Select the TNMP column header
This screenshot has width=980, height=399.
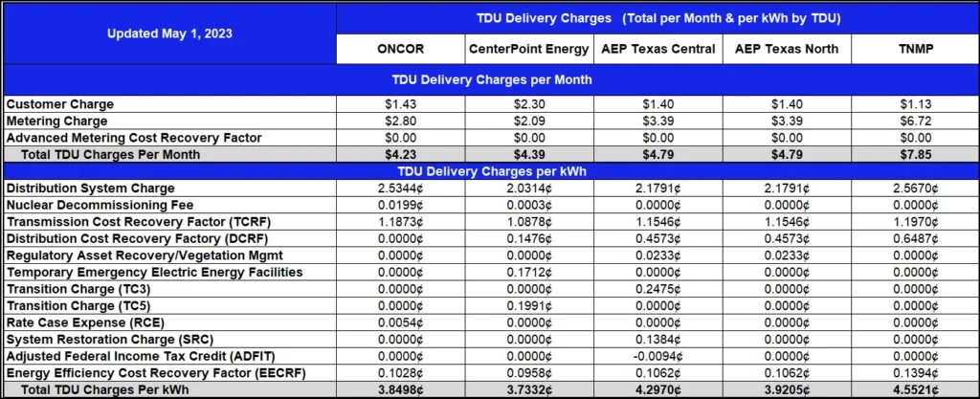[x=913, y=49]
